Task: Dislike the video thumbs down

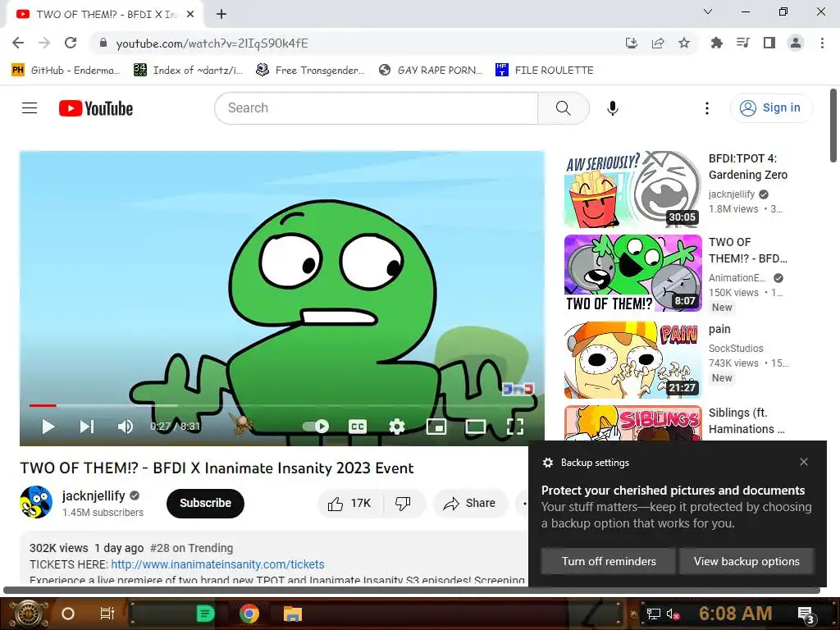Action: point(403,503)
